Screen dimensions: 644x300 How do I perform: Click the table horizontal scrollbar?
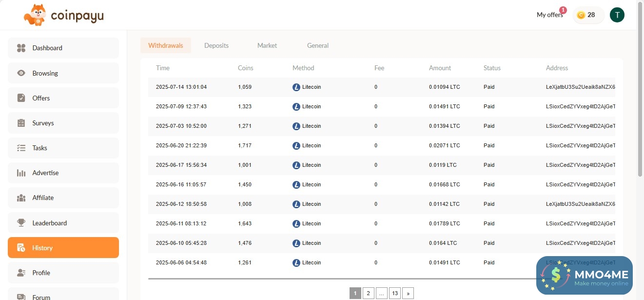[x=341, y=279]
